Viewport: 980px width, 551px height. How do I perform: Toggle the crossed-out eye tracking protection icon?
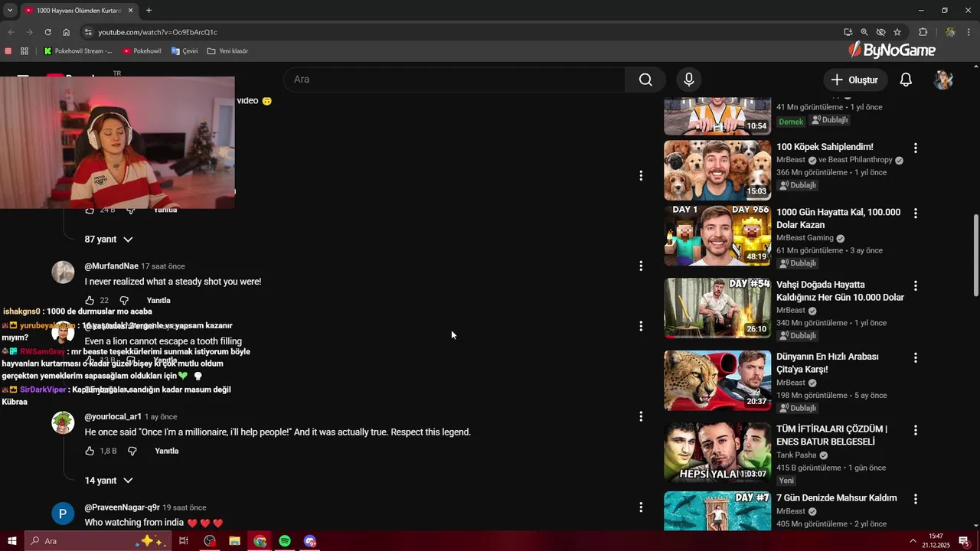click(880, 32)
